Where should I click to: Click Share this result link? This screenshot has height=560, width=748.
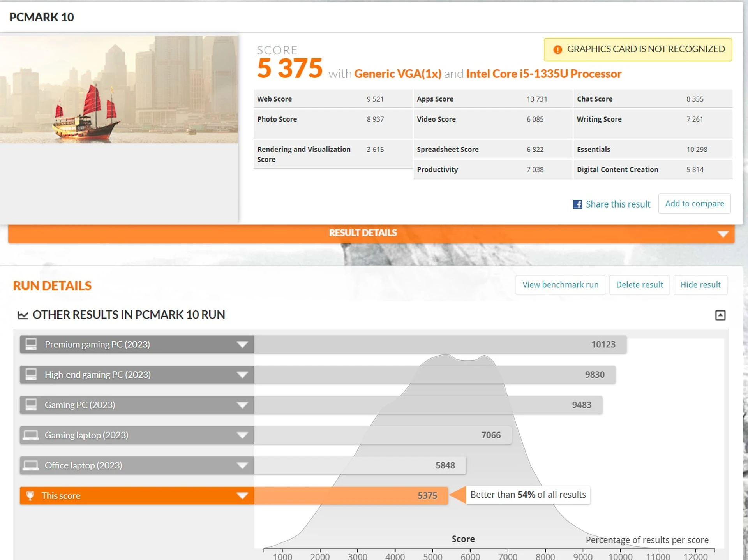point(618,204)
